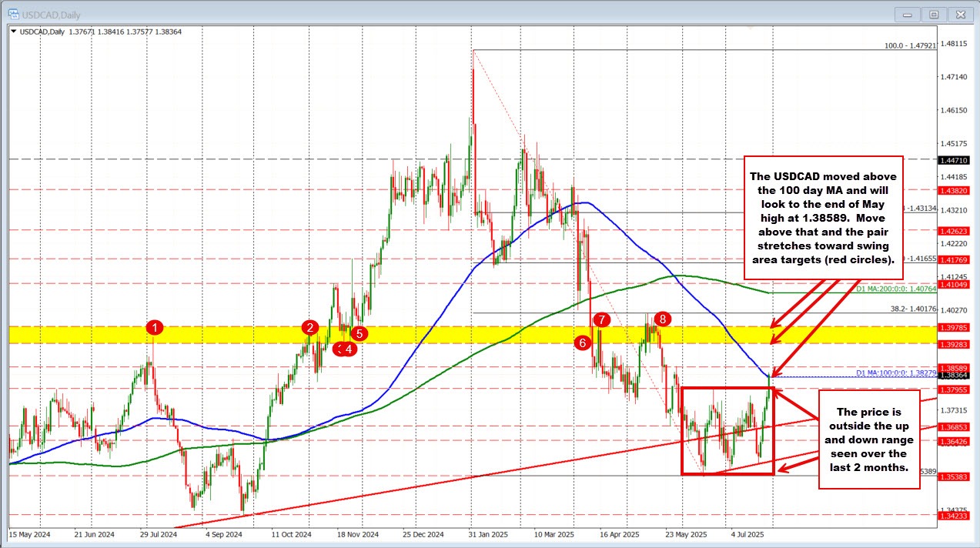The width and height of the screenshot is (980, 548).
Task: Click the date label '31 Jan 2025'
Action: click(490, 533)
